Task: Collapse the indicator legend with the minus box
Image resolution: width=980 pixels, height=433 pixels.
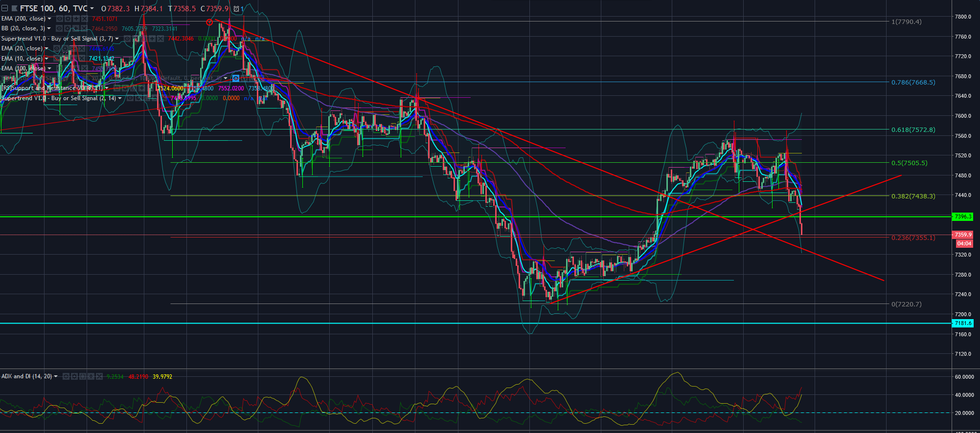Action: click(x=4, y=8)
